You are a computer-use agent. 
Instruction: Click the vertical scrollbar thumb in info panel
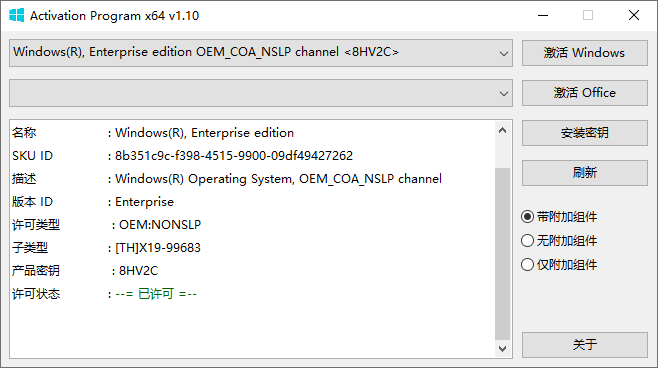tap(502, 253)
